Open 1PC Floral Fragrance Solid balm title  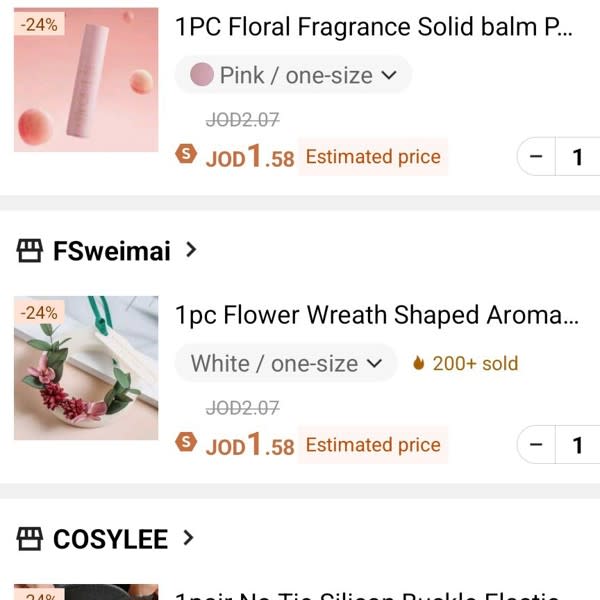[x=374, y=26]
